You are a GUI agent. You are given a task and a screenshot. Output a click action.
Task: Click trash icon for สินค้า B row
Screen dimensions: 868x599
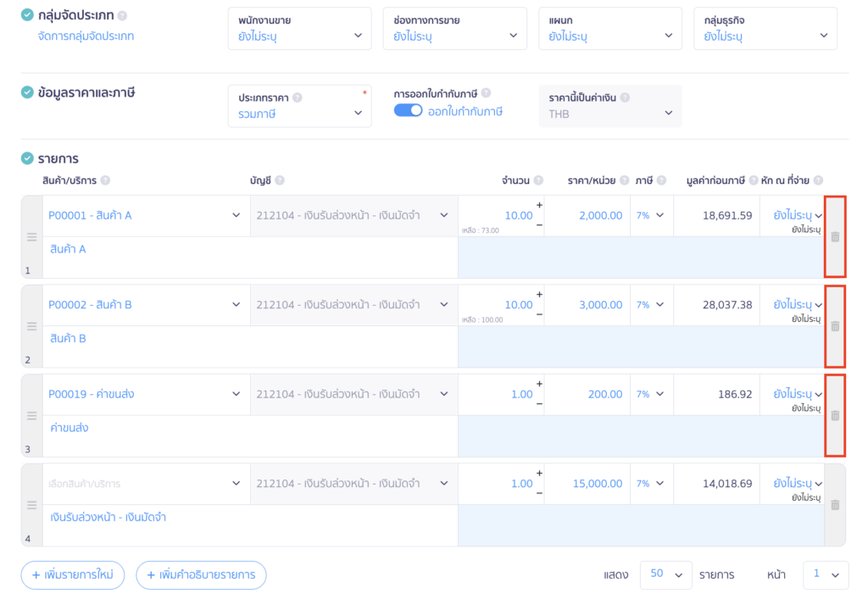[835, 326]
